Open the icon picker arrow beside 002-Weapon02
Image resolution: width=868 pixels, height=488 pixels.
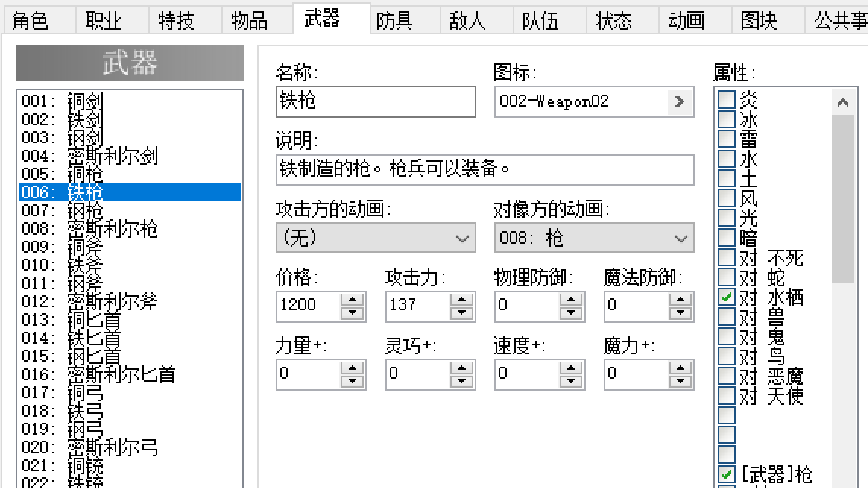point(680,102)
